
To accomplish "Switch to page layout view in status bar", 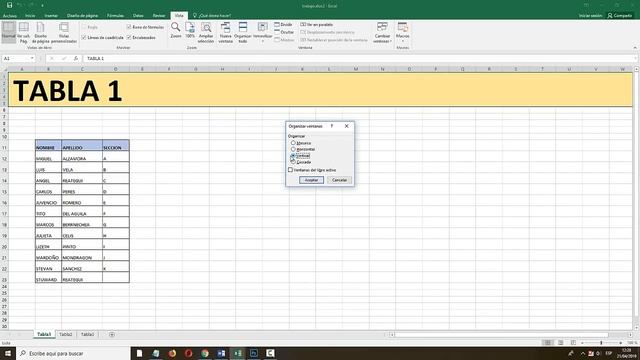I will pyautogui.click(x=560, y=342).
